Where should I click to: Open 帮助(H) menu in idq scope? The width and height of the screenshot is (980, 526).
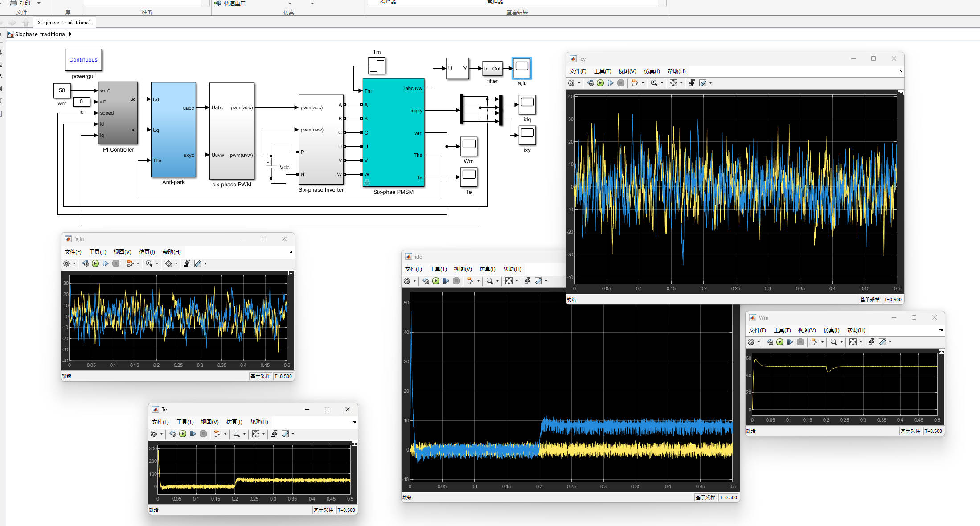pyautogui.click(x=512, y=269)
